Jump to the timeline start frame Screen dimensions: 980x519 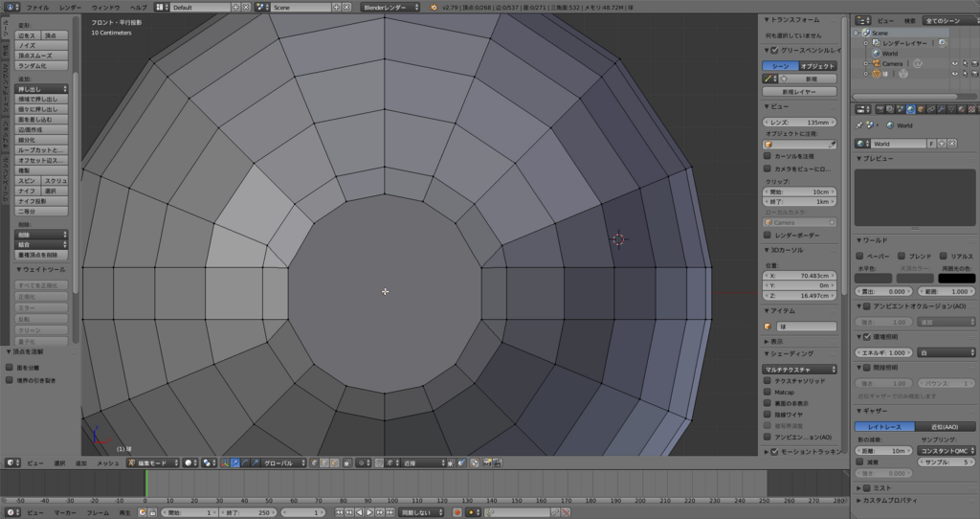point(340,512)
